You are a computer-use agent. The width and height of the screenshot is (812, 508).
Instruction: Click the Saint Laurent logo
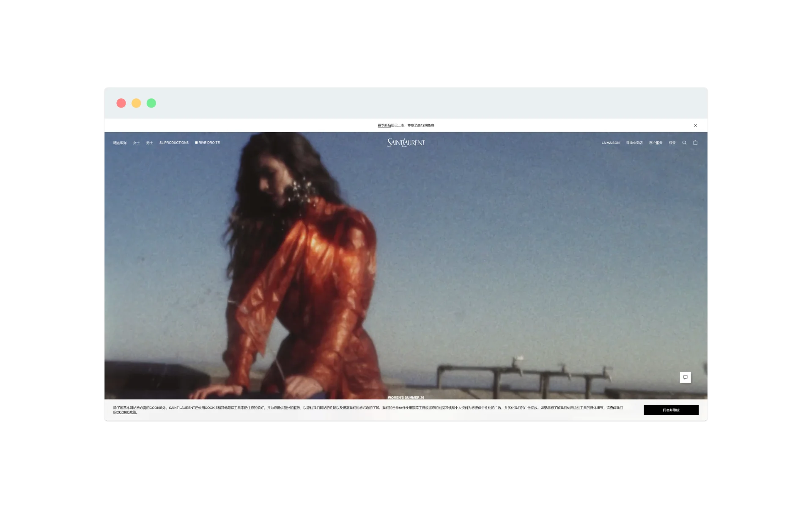pos(406,143)
